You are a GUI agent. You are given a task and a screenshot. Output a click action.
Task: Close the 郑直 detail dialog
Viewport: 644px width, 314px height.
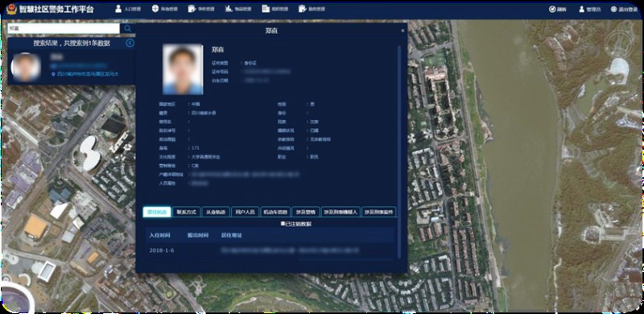click(402, 31)
